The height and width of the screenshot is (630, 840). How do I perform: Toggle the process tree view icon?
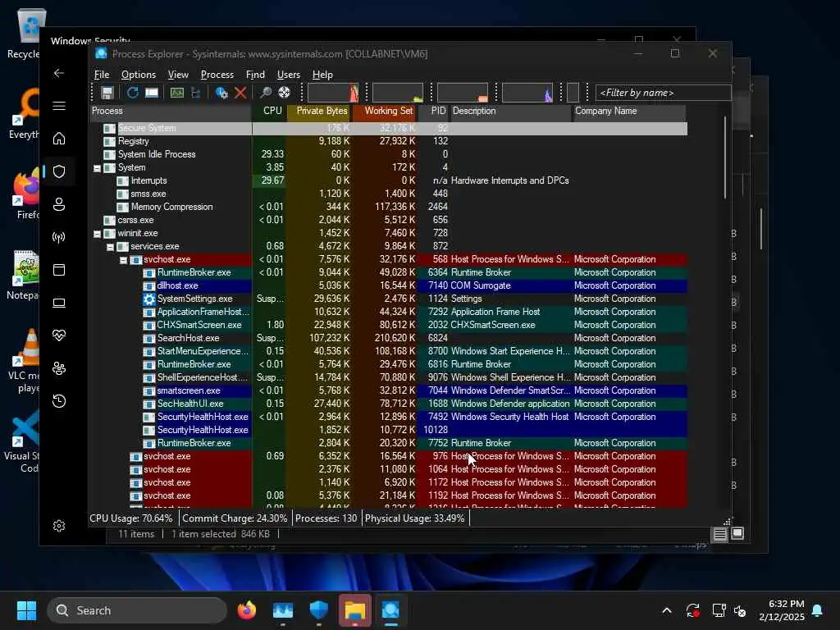[195, 93]
